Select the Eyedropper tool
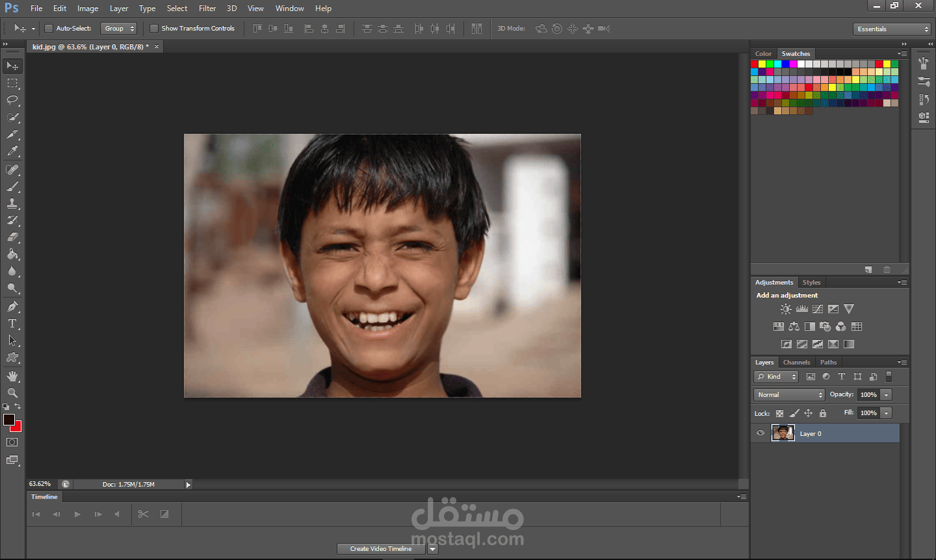 tap(12, 151)
